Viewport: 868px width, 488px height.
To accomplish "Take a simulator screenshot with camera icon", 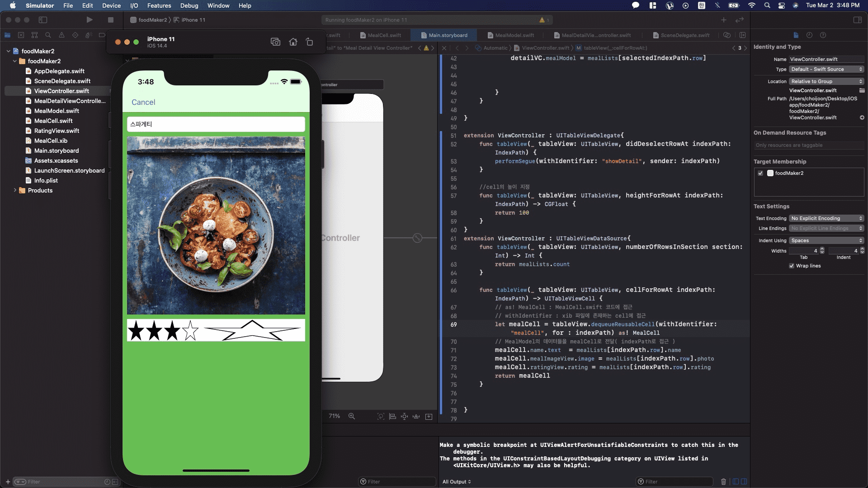I will coord(275,42).
